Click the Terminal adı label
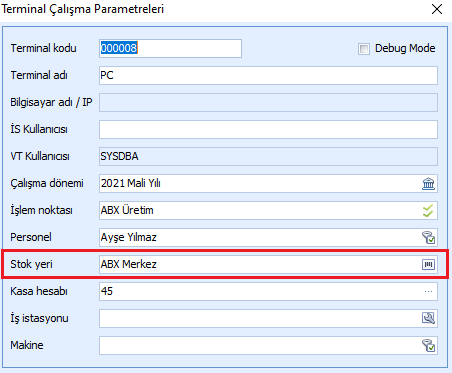 39,75
